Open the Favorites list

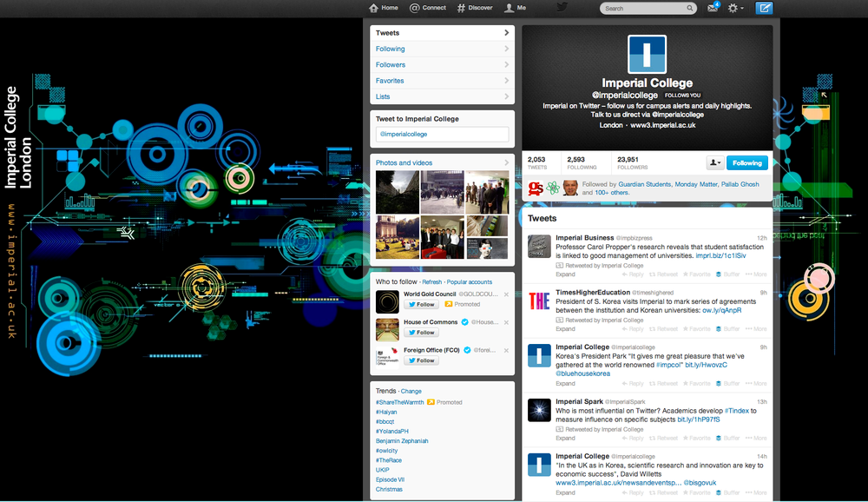click(x=442, y=81)
